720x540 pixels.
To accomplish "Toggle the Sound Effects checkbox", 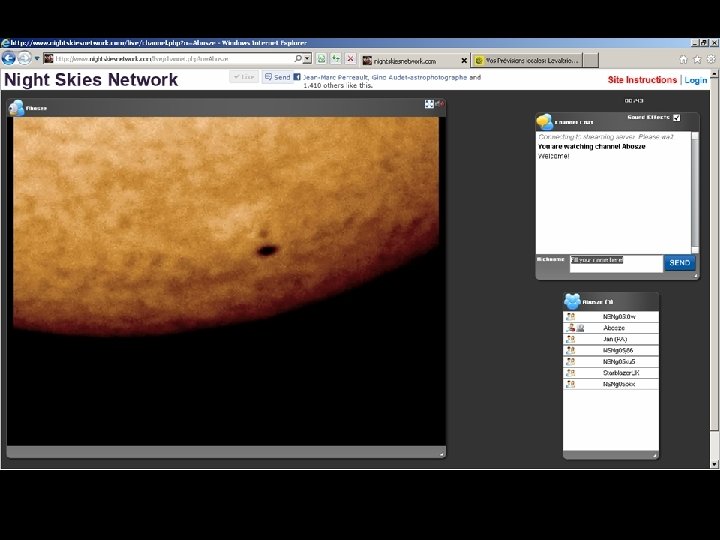I will tap(676, 117).
